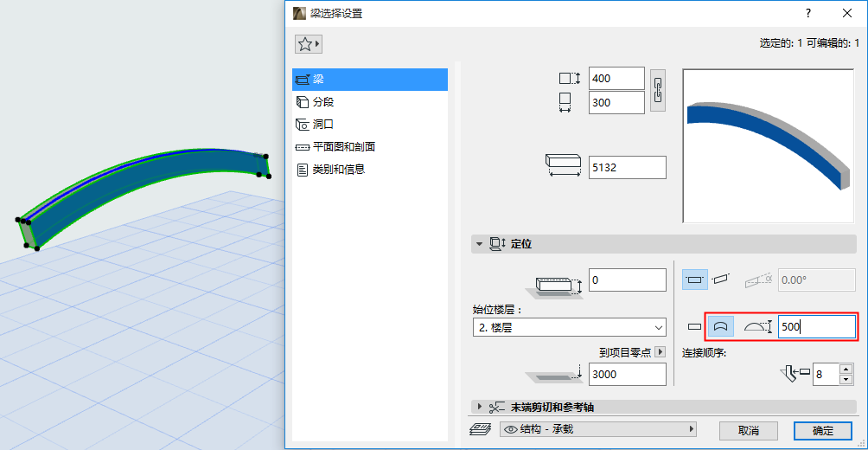Screen dimensions: 868x450
Task: Click the scissors icon in 末端剪切和参考轴 header
Action: pos(498,408)
